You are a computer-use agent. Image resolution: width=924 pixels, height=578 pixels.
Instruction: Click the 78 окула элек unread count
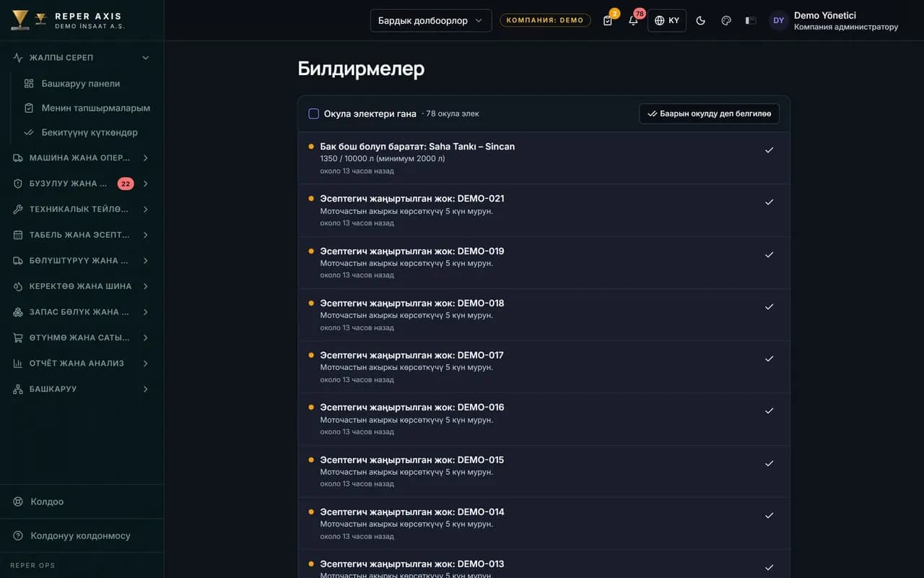pyautogui.click(x=452, y=113)
